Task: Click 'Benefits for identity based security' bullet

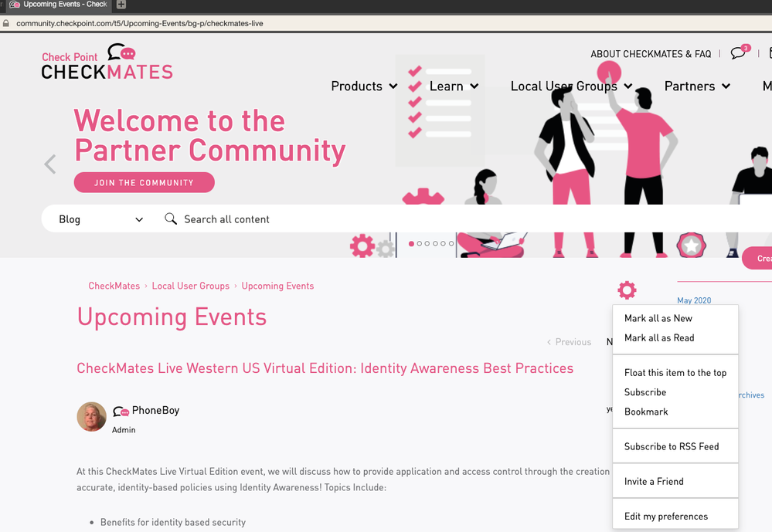Action: pyautogui.click(x=173, y=522)
